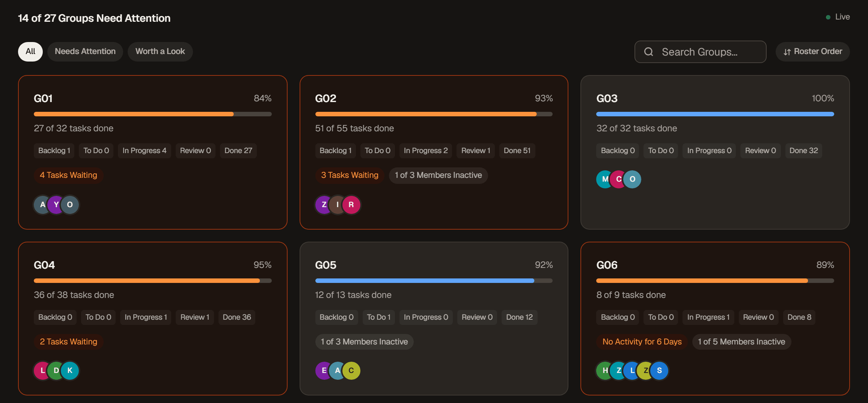Click the 1 of 5 Members Inactive badge
The height and width of the screenshot is (403, 868).
pos(741,342)
